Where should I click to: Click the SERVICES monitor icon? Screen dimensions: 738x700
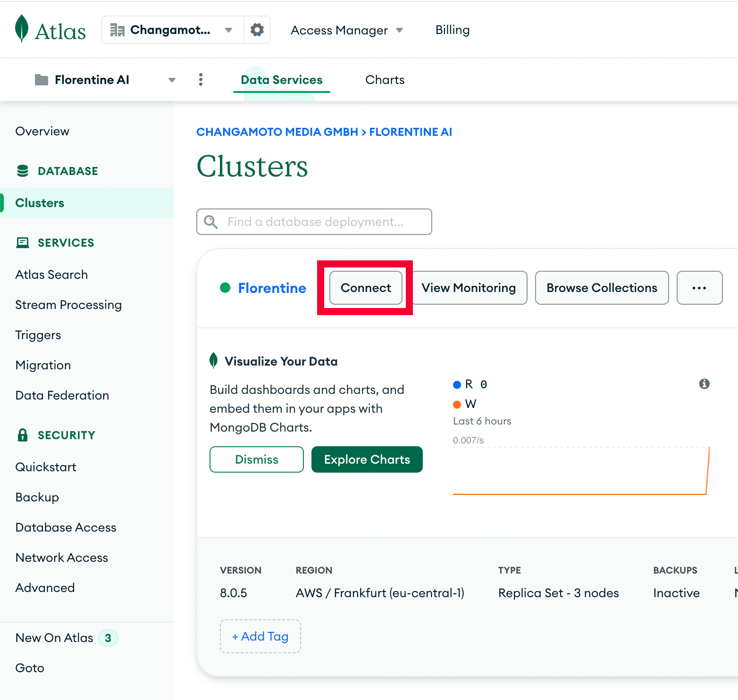[23, 242]
